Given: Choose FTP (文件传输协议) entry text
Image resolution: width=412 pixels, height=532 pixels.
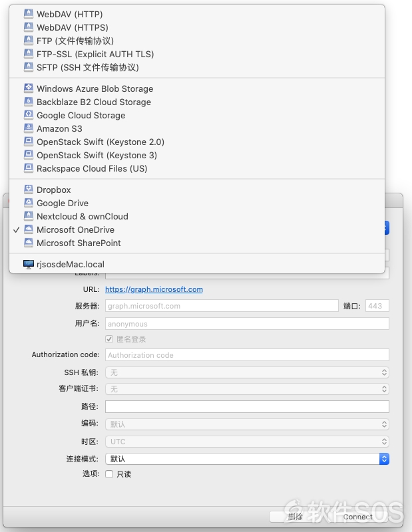Looking at the screenshot, I should (x=75, y=41).
